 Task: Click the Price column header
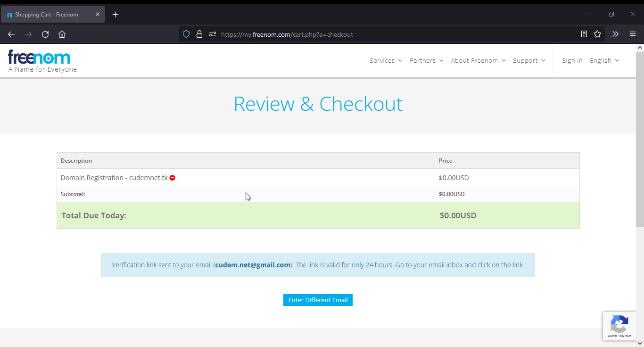tap(446, 161)
